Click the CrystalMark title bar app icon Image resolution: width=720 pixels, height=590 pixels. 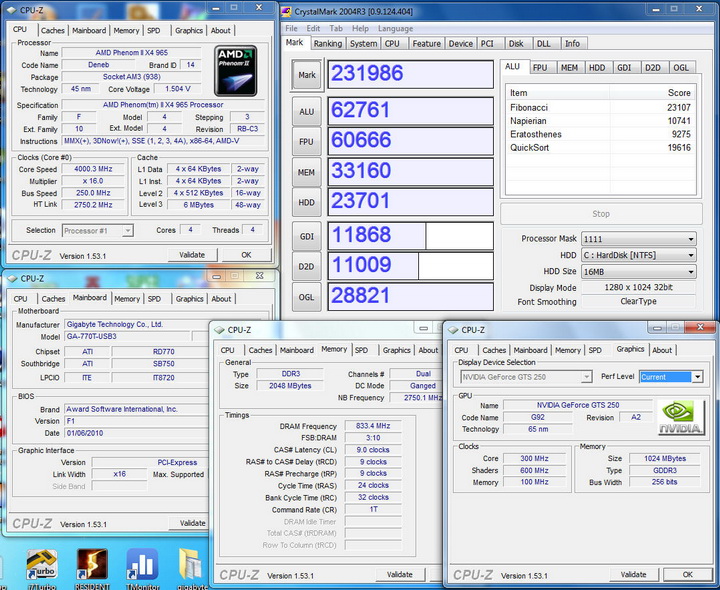(x=286, y=11)
